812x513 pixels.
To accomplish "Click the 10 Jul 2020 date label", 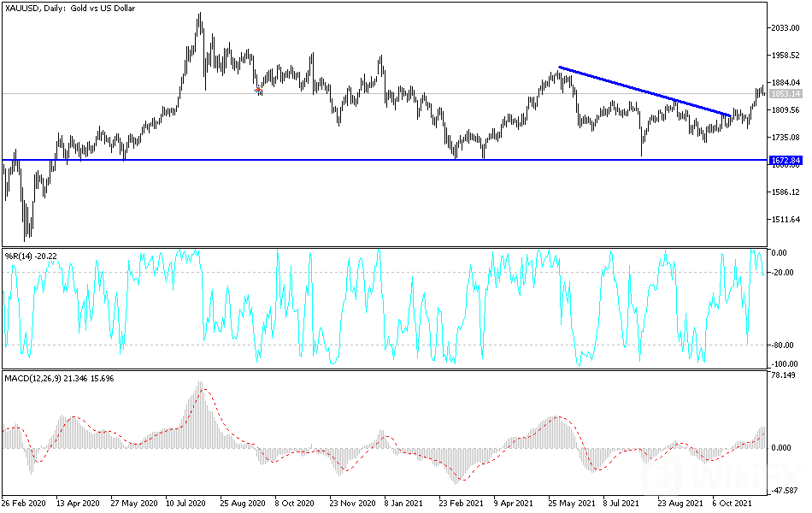I will click(186, 503).
